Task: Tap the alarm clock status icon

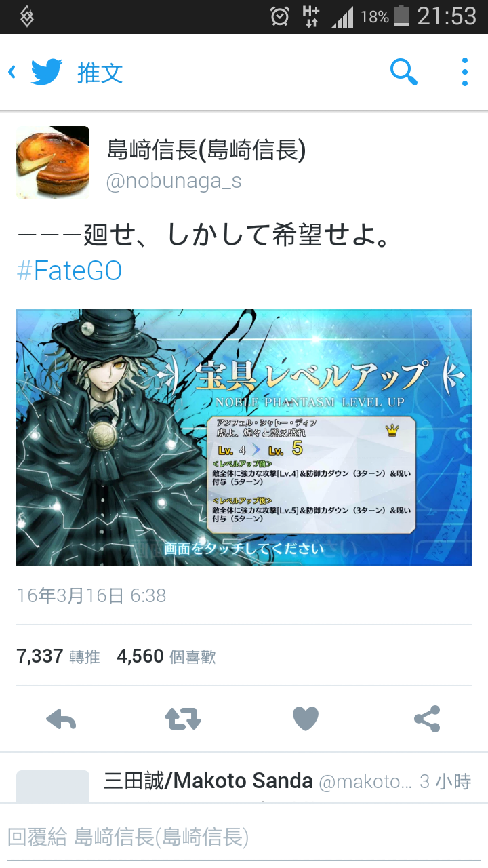Action: (x=280, y=16)
